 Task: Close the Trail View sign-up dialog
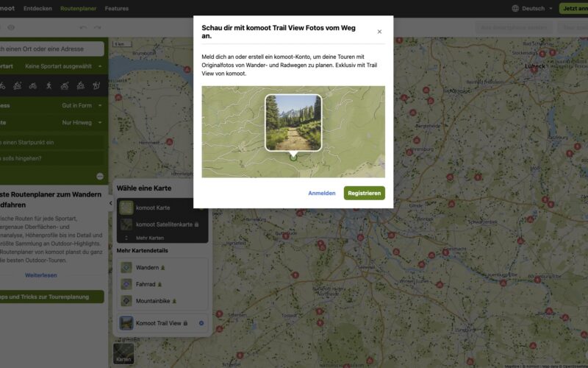379,32
